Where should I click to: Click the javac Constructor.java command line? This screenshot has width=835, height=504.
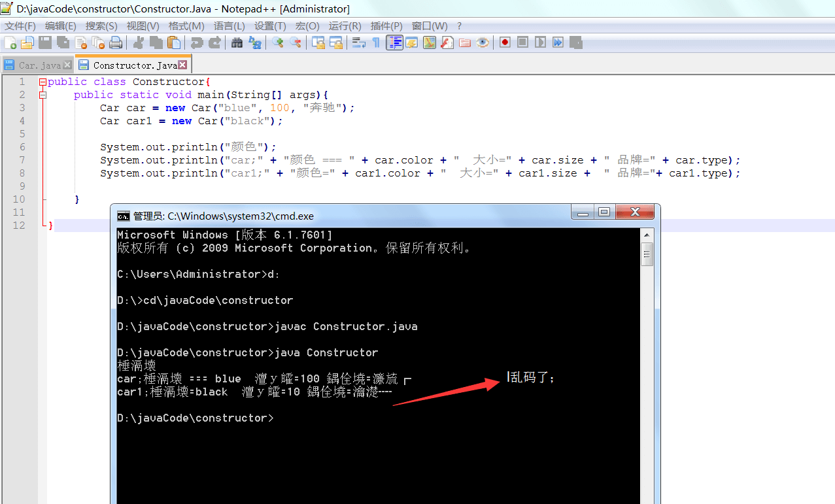point(267,326)
